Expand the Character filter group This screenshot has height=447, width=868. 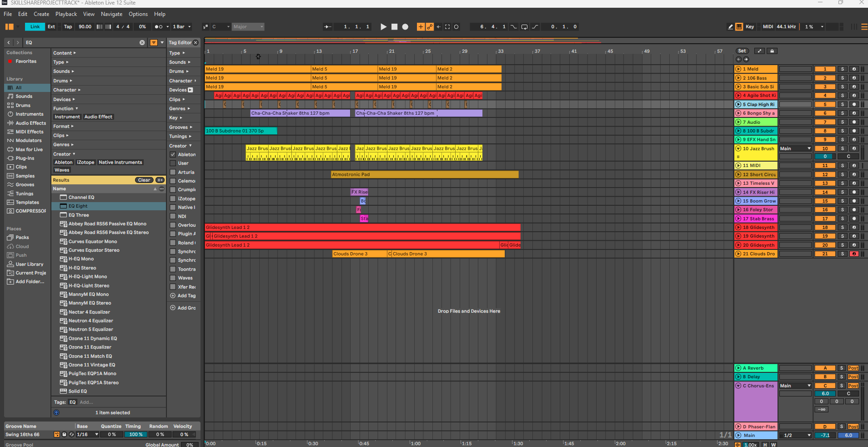click(67, 90)
